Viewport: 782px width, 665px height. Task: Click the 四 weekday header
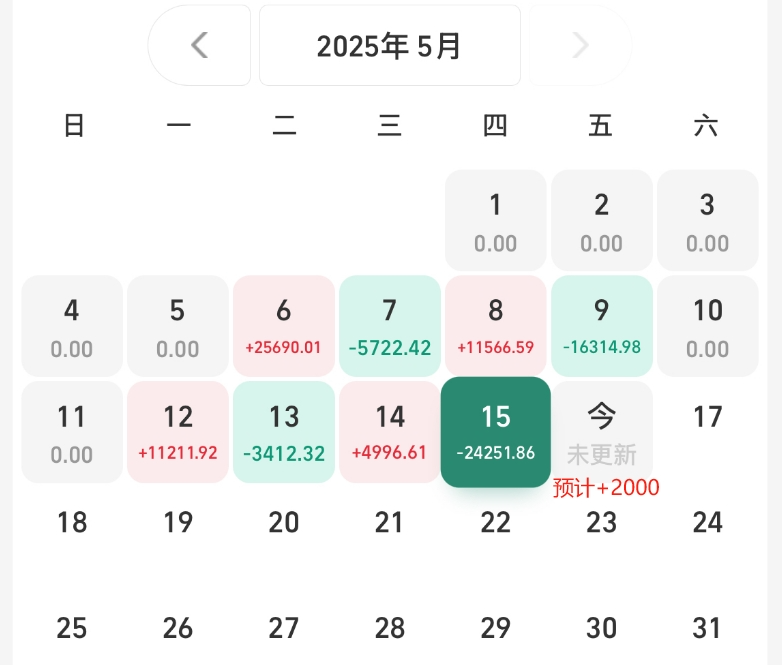click(495, 125)
